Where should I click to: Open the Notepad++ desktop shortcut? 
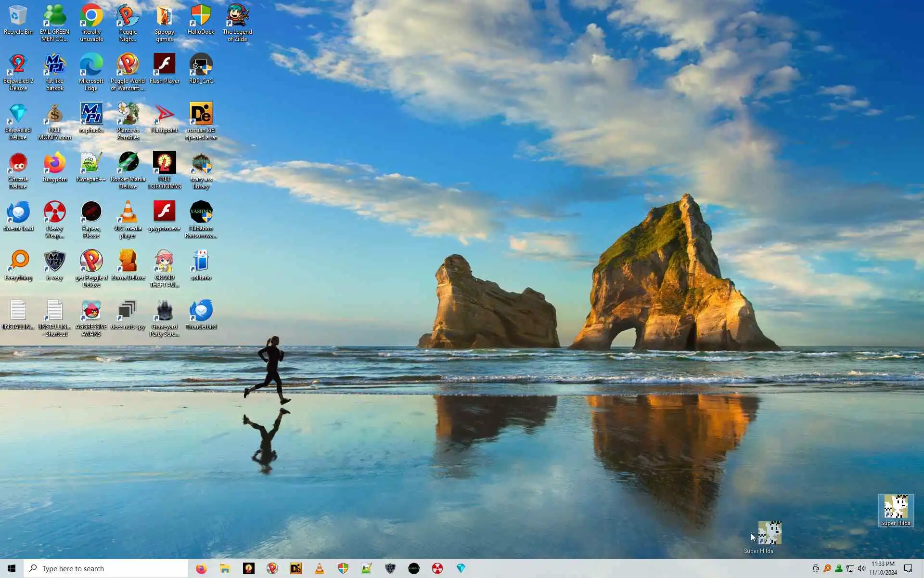coord(91,167)
